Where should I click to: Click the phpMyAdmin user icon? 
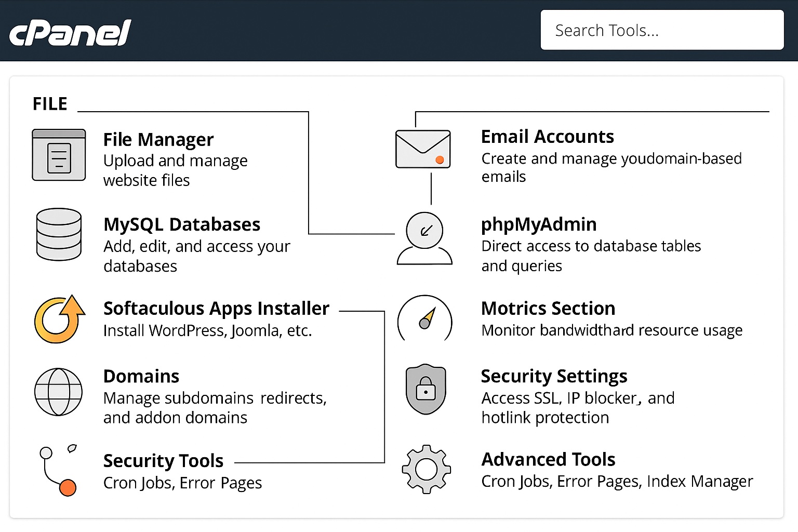(x=424, y=238)
